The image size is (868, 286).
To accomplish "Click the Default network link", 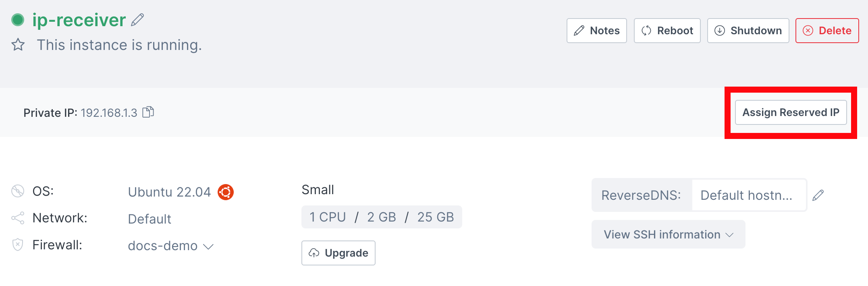I will pyautogui.click(x=150, y=219).
